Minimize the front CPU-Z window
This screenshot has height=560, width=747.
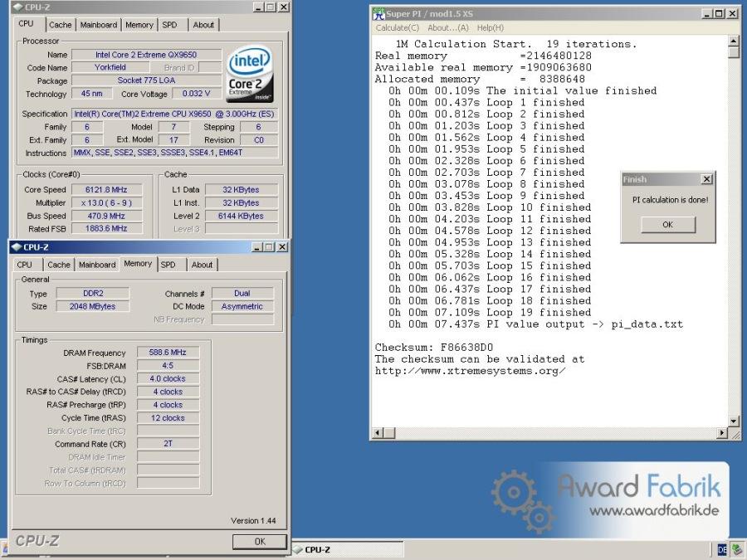[x=257, y=246]
